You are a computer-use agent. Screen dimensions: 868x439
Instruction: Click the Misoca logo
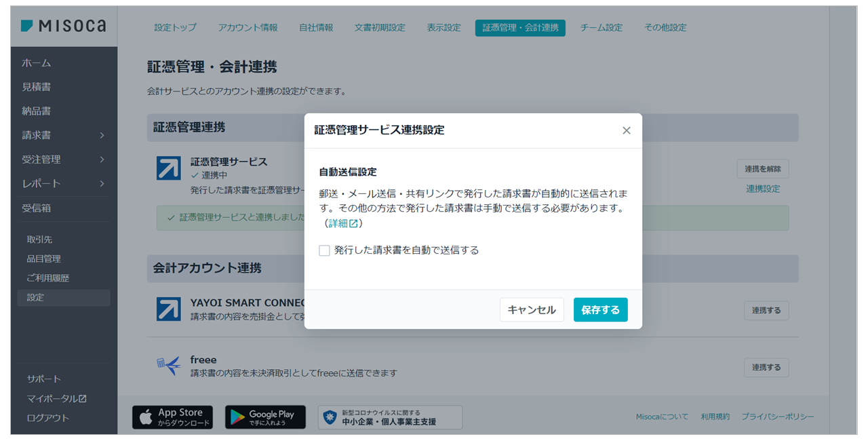pos(63,26)
